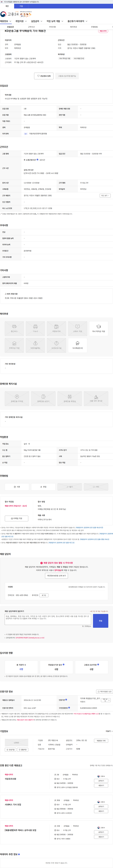Go to the 모집요강 section tab
Screen dimensions: 113x868
10,27
